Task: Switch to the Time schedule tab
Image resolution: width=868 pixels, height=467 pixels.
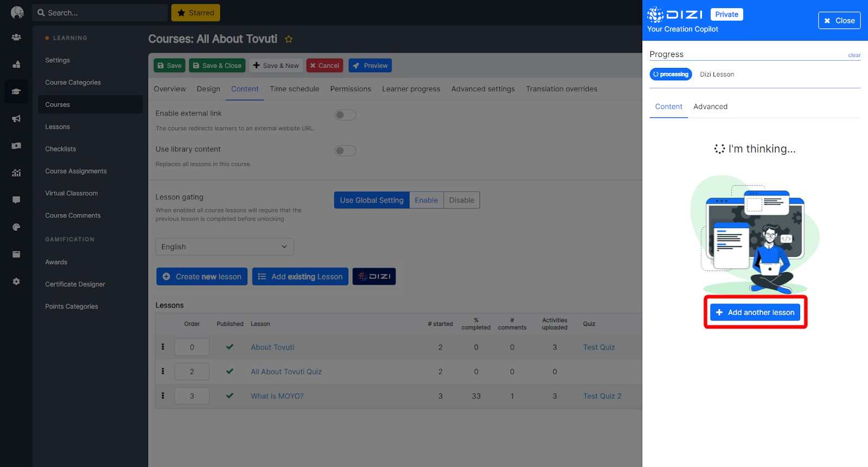Action: tap(295, 89)
